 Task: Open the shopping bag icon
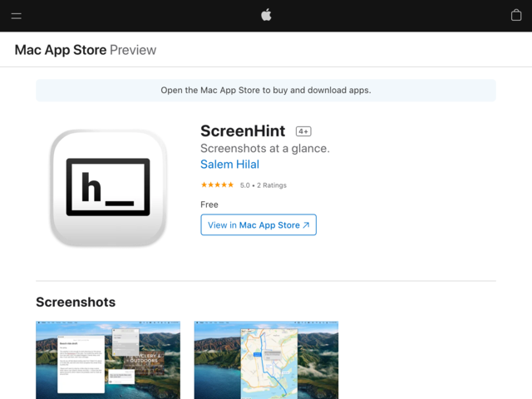(516, 15)
